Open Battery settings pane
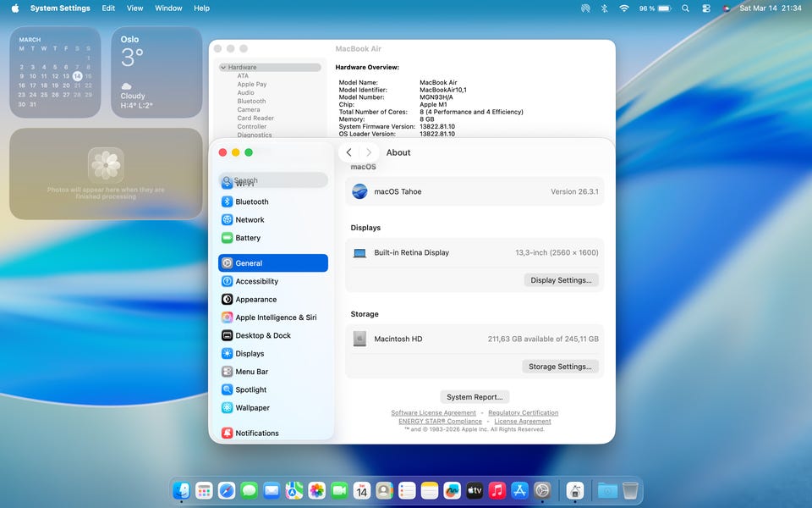The width and height of the screenshot is (812, 508). click(247, 238)
